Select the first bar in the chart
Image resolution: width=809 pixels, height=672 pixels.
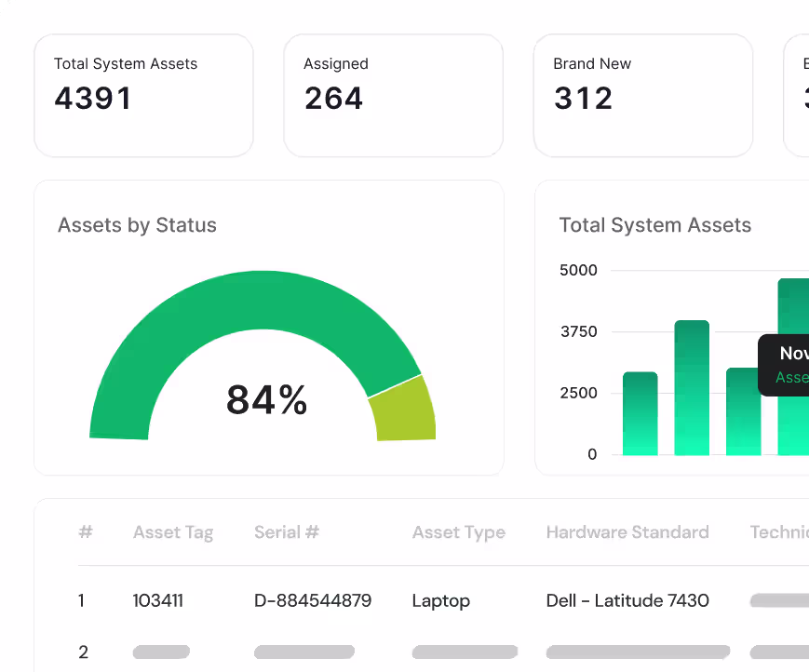pos(640,414)
